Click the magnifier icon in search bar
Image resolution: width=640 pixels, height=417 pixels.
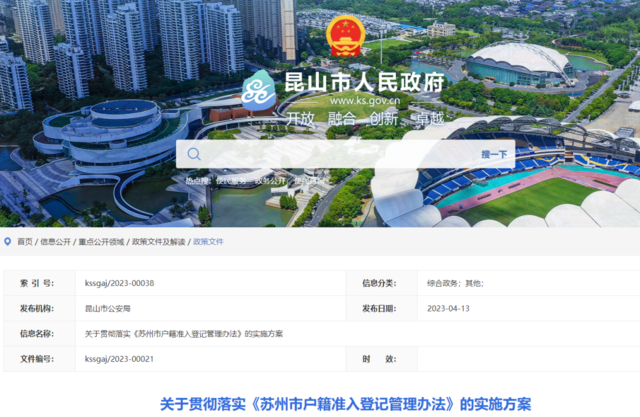coord(194,154)
